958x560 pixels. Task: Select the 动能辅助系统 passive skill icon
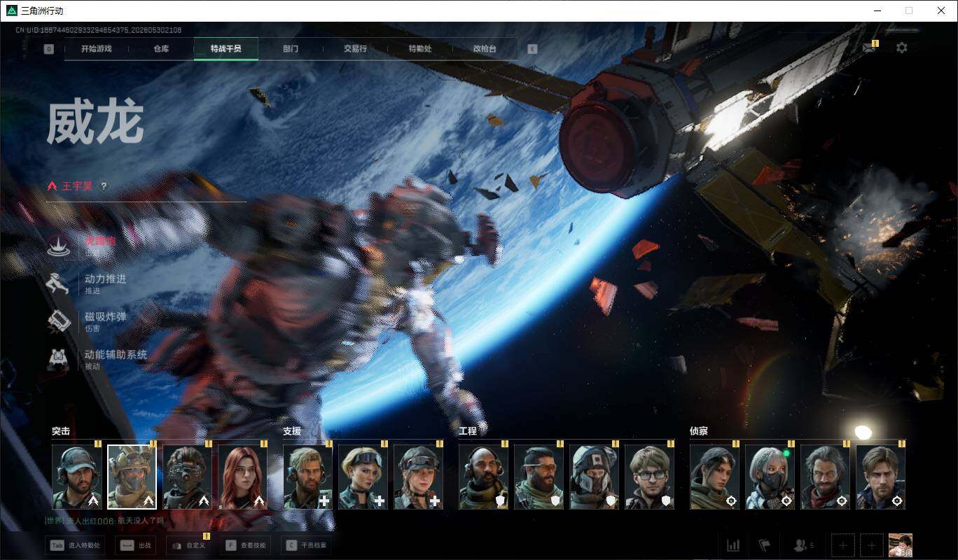[59, 359]
